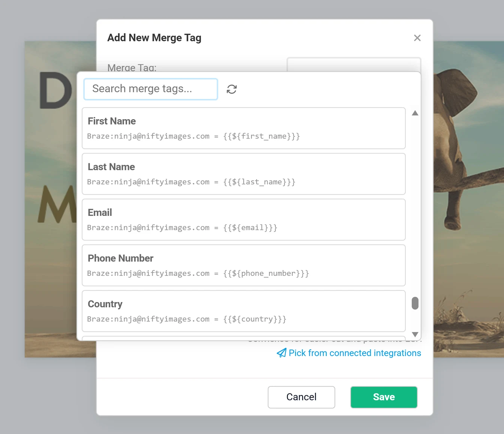Open Pick from connected integrations link

(x=355, y=353)
